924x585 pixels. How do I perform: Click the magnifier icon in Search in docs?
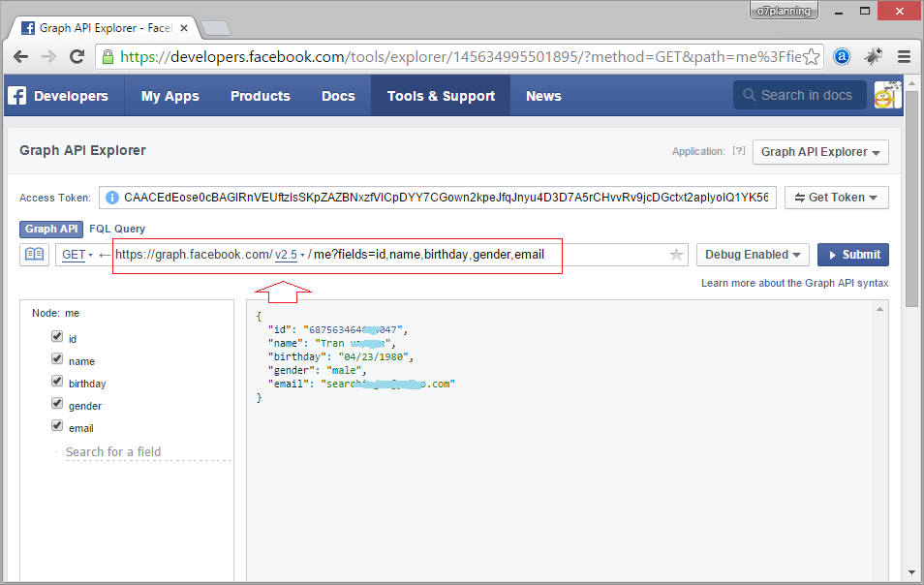[749, 95]
